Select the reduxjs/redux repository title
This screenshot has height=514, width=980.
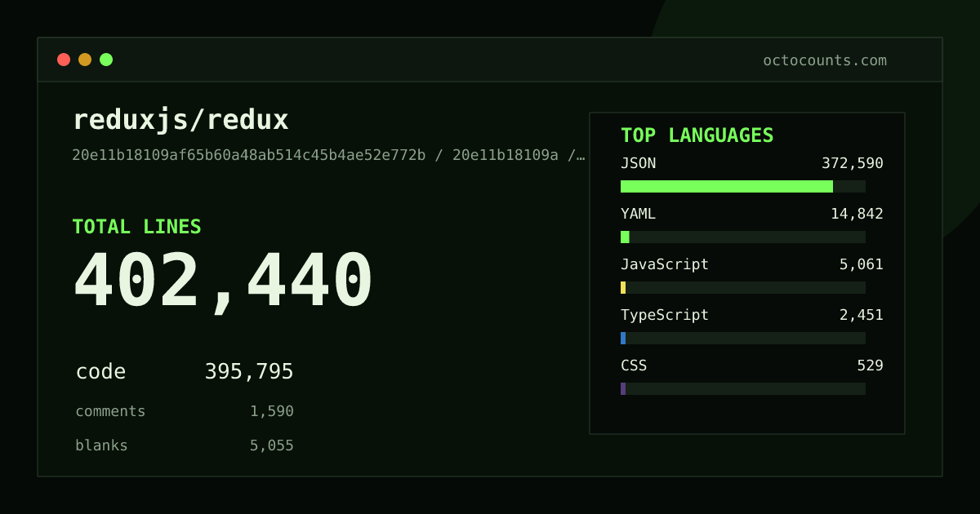(x=180, y=120)
